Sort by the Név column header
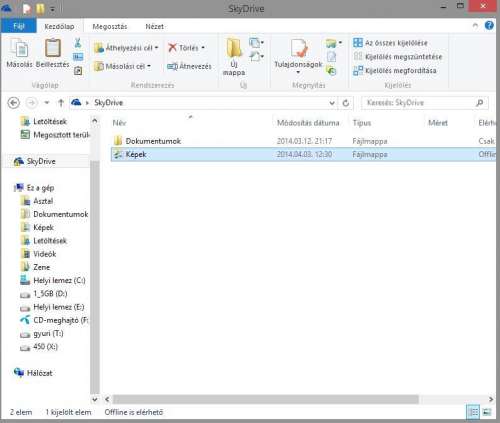 point(192,123)
